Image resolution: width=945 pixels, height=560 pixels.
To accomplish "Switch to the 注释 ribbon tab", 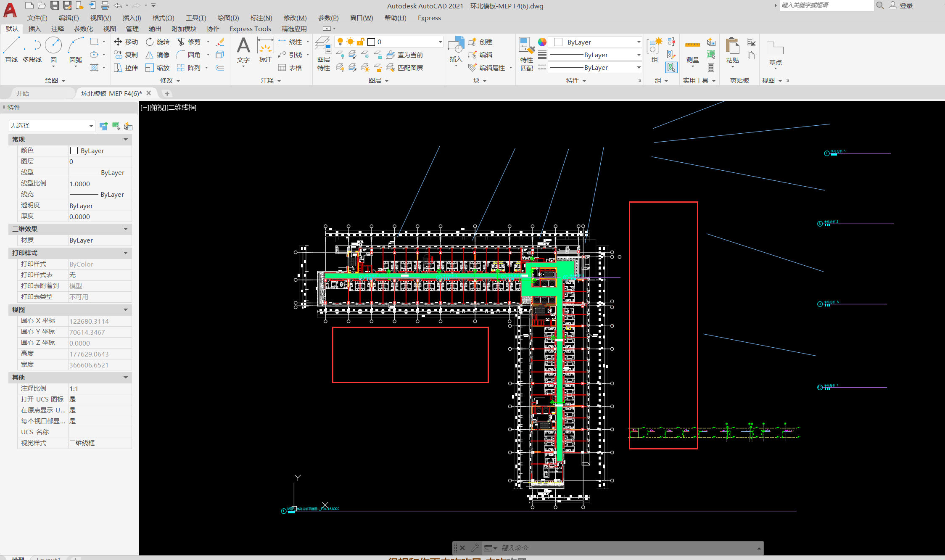I will pyautogui.click(x=57, y=29).
